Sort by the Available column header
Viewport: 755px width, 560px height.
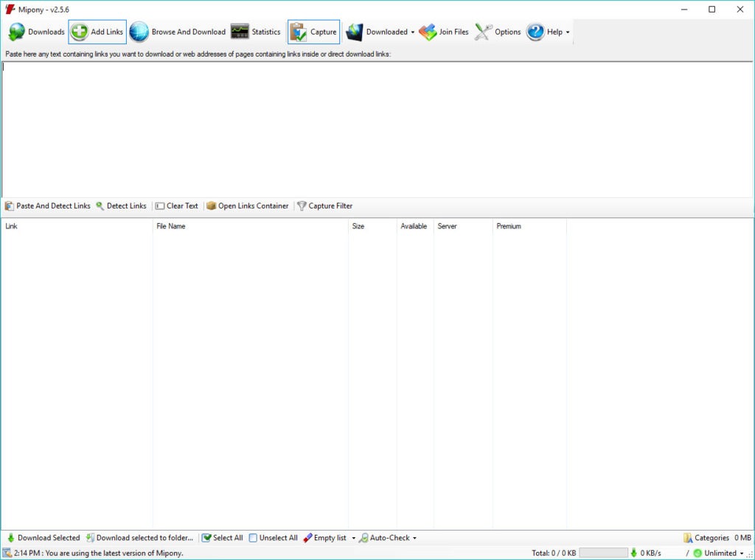[415, 226]
